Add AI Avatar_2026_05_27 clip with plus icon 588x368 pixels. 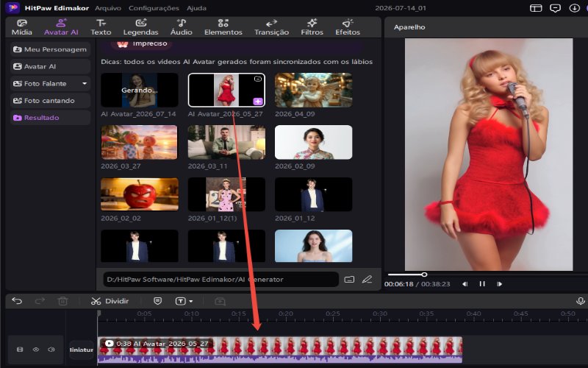[258, 102]
